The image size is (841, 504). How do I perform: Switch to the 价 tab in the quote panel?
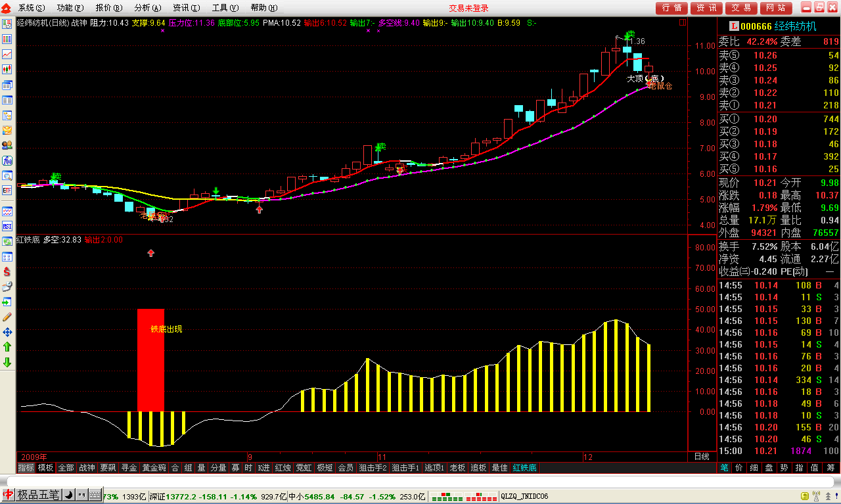[x=739, y=468]
